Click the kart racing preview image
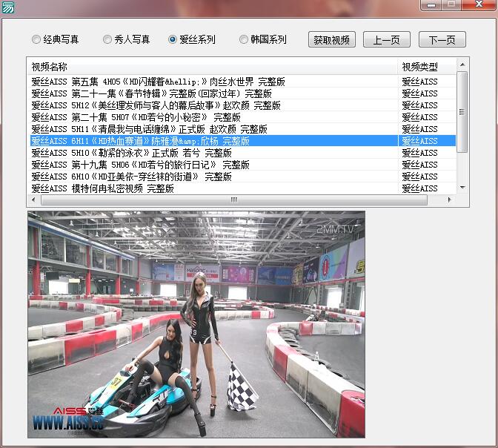The height and width of the screenshot is (448, 498). pyautogui.click(x=196, y=324)
